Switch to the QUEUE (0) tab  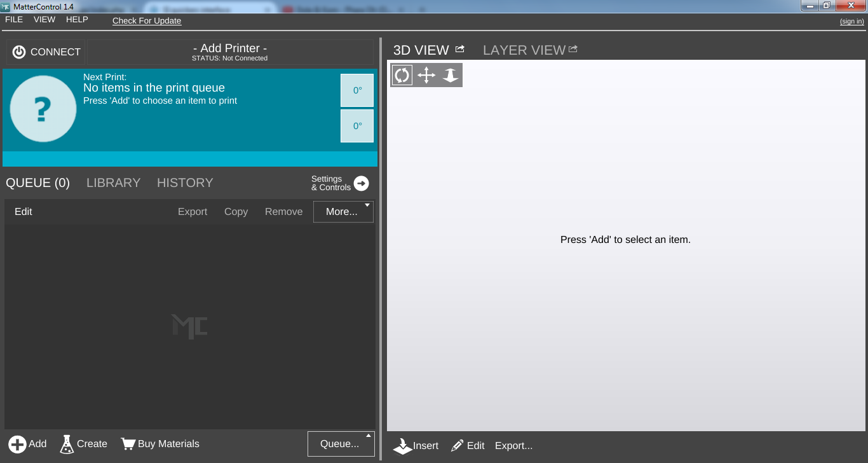coord(37,183)
